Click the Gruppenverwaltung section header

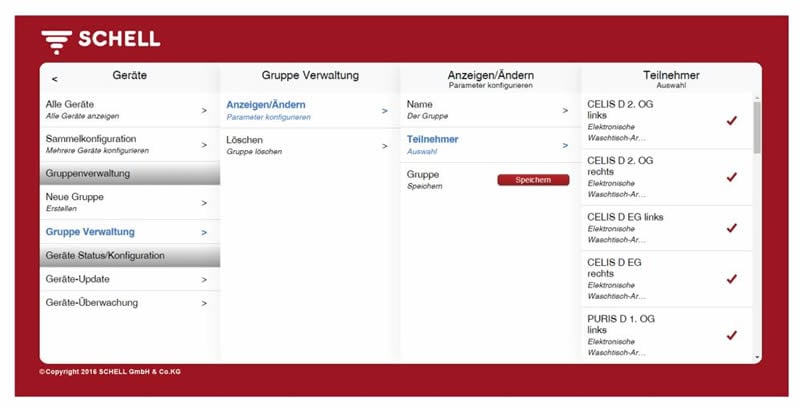click(x=130, y=173)
